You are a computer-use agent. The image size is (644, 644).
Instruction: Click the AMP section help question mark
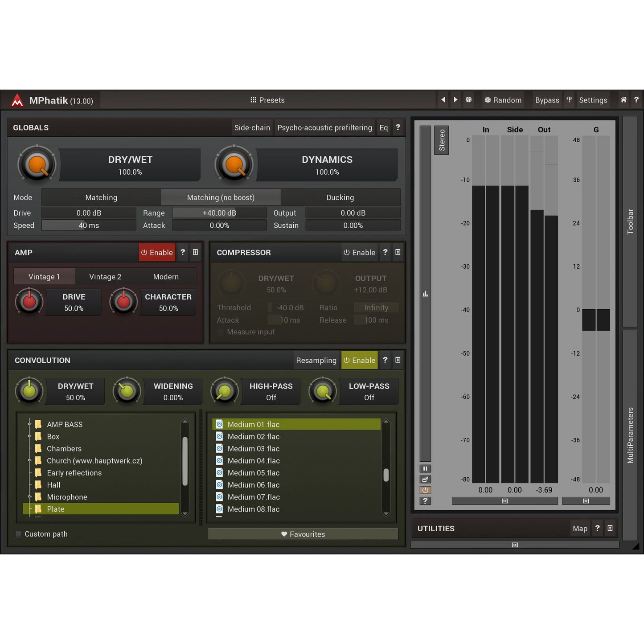183,252
